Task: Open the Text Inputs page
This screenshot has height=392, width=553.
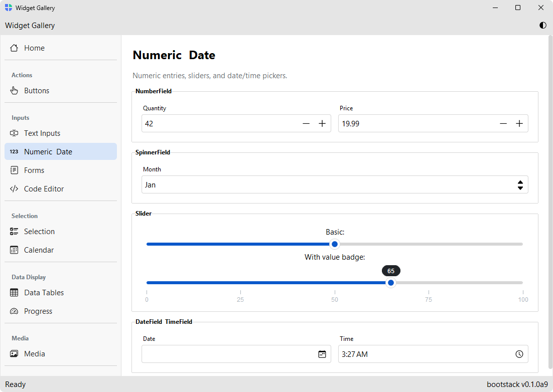Action: tap(61, 133)
